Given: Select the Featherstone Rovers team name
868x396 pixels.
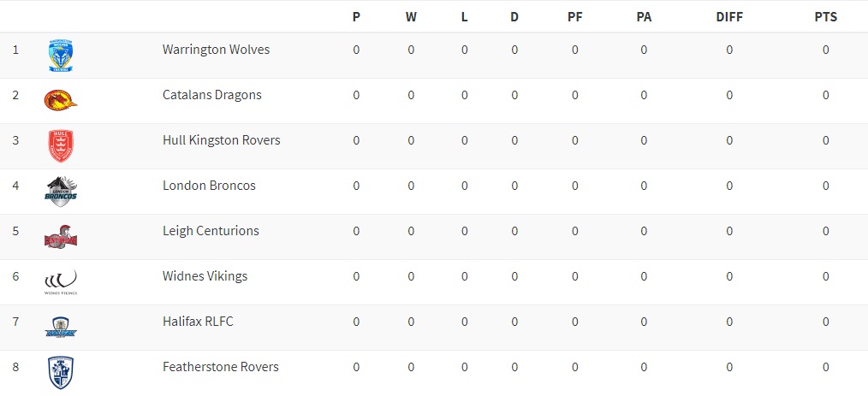Looking at the screenshot, I should click(220, 367).
